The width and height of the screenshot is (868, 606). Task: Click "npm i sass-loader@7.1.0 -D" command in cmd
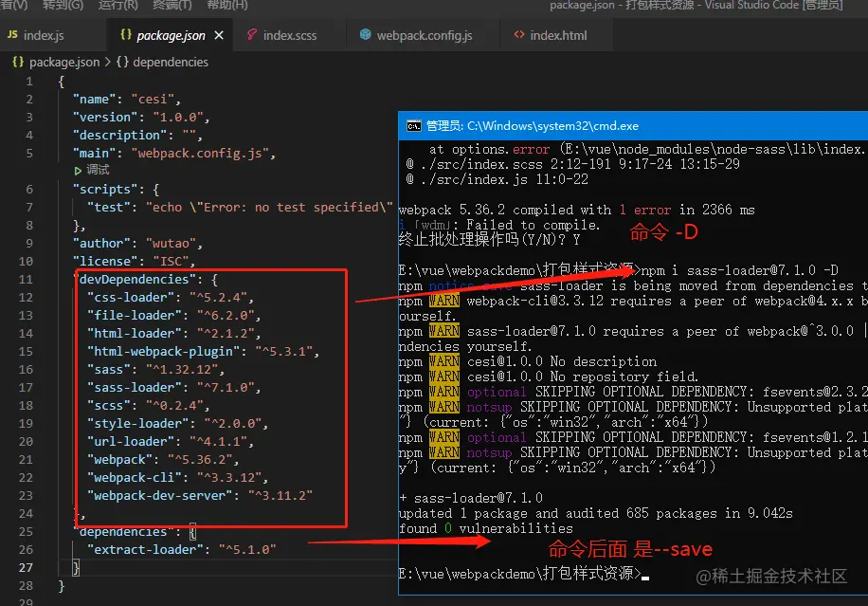pos(739,270)
